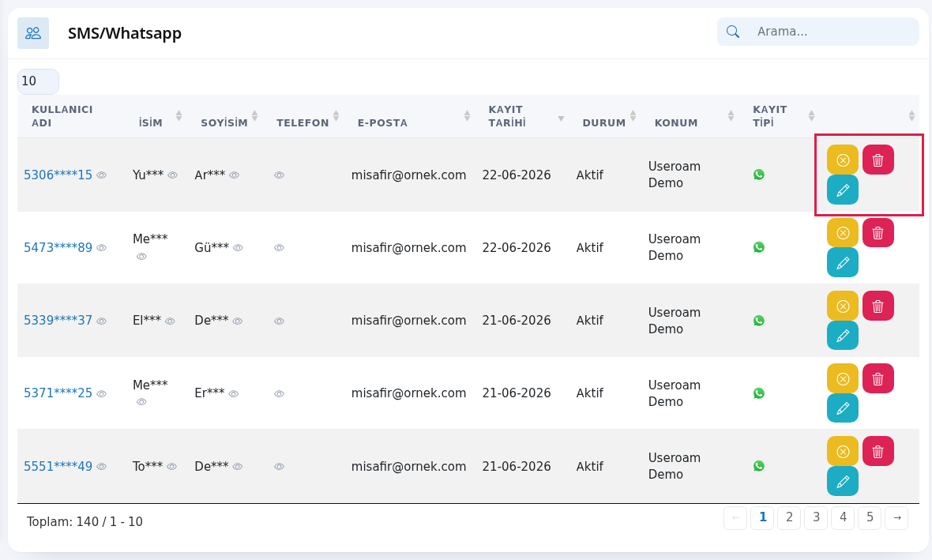Click the pencil edit button for user 5551****49

(842, 482)
